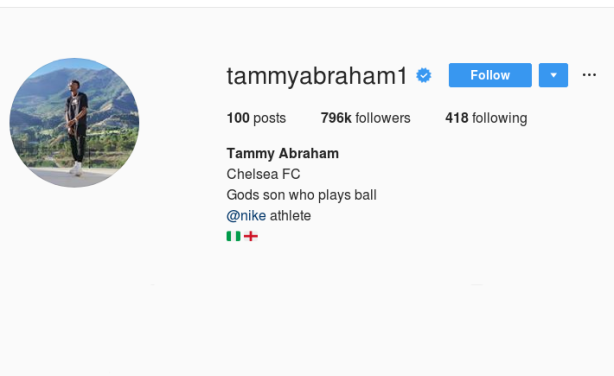Follow the tammyabraham1 account

[490, 75]
